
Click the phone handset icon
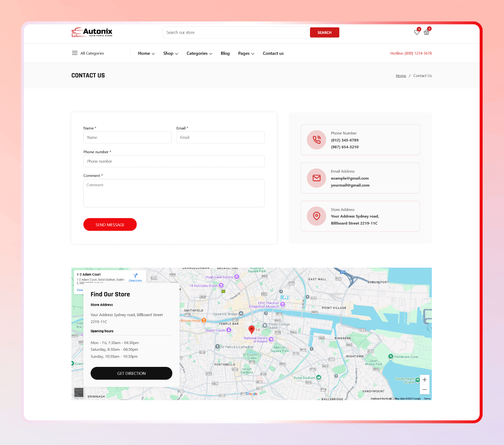pyautogui.click(x=317, y=140)
